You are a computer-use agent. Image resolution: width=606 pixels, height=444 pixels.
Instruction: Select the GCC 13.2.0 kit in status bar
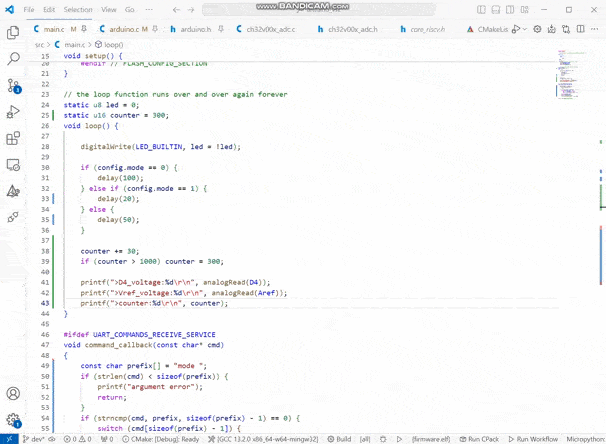point(263,439)
